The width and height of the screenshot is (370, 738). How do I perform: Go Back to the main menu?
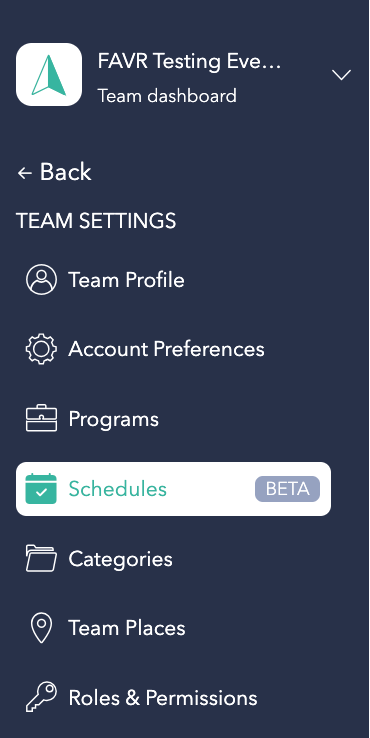pos(54,172)
